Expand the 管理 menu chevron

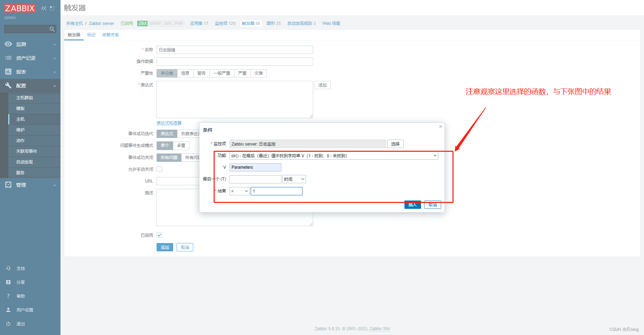[x=55, y=185]
